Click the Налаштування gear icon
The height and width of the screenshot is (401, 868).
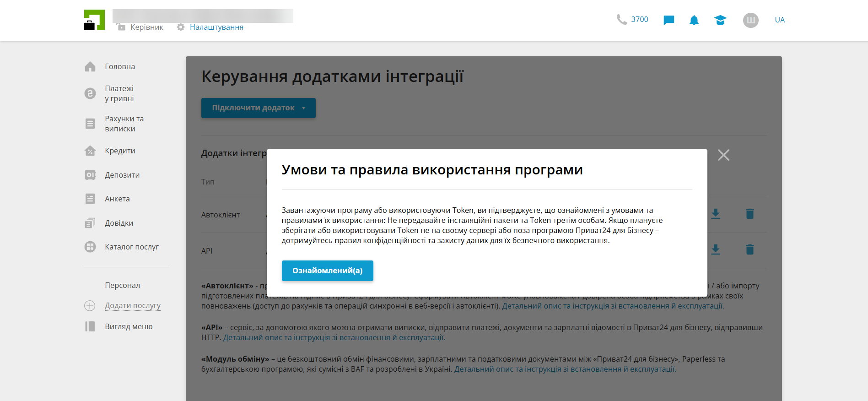pyautogui.click(x=181, y=27)
